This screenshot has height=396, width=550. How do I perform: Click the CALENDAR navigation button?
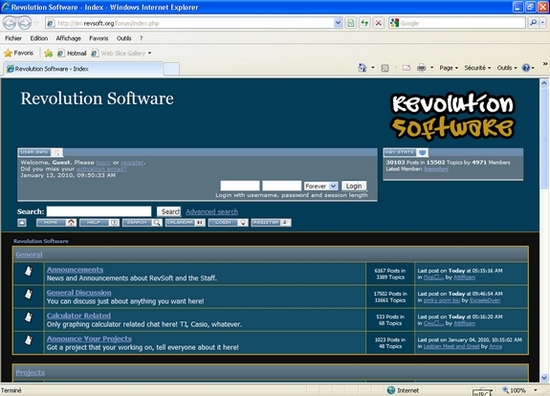click(185, 223)
